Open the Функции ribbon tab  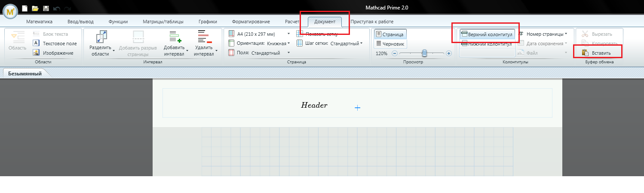[x=118, y=22]
